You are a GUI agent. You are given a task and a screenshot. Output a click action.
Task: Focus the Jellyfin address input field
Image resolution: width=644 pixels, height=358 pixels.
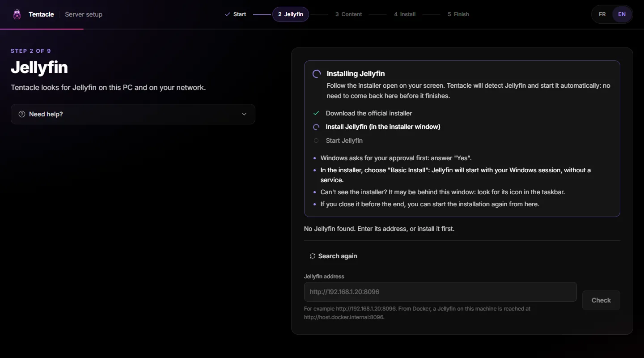tap(440, 292)
